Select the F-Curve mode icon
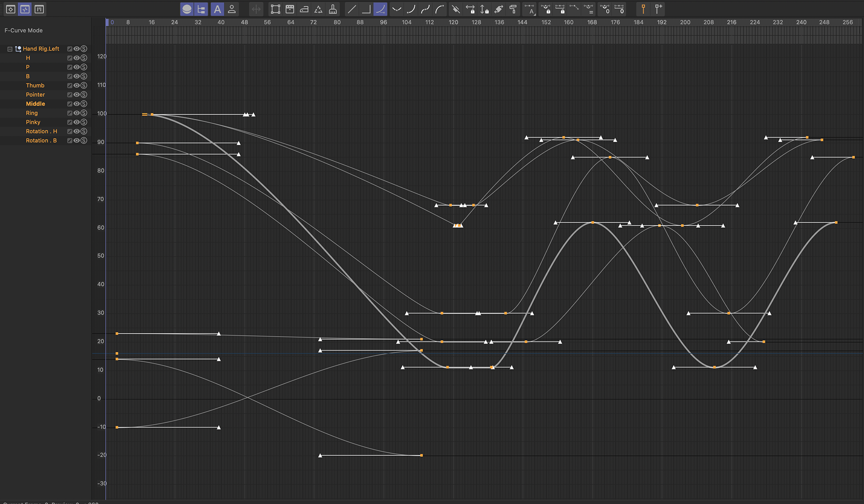The width and height of the screenshot is (864, 504). tap(25, 9)
